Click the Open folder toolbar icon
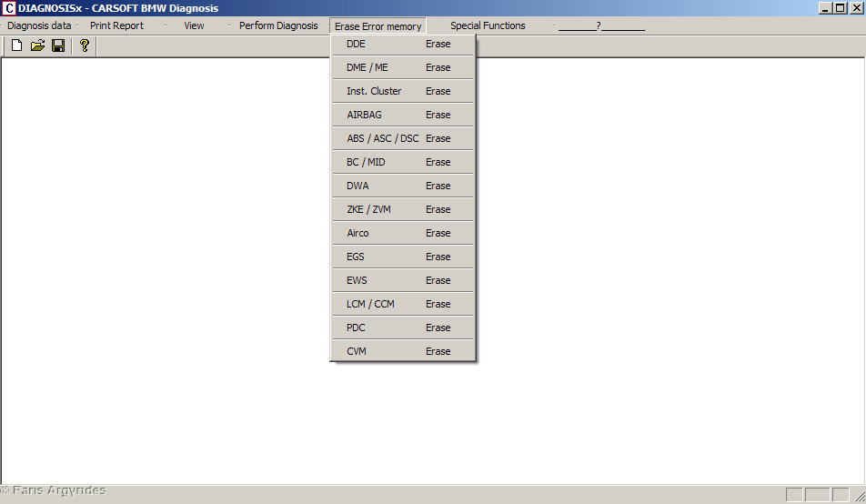This screenshot has width=866, height=504. coord(37,45)
